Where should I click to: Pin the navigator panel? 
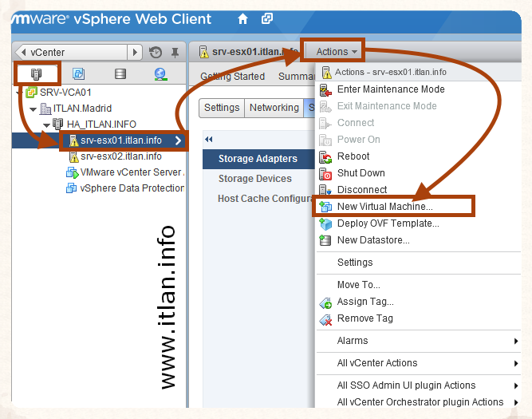pos(175,53)
